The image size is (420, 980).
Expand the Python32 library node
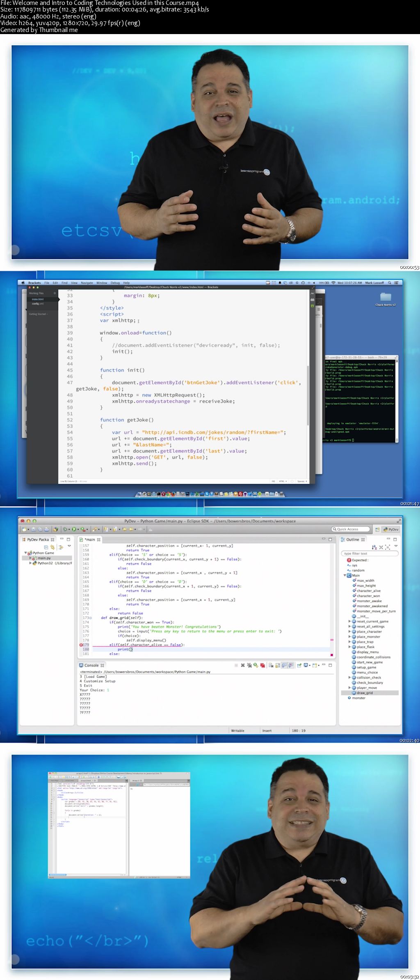click(30, 563)
